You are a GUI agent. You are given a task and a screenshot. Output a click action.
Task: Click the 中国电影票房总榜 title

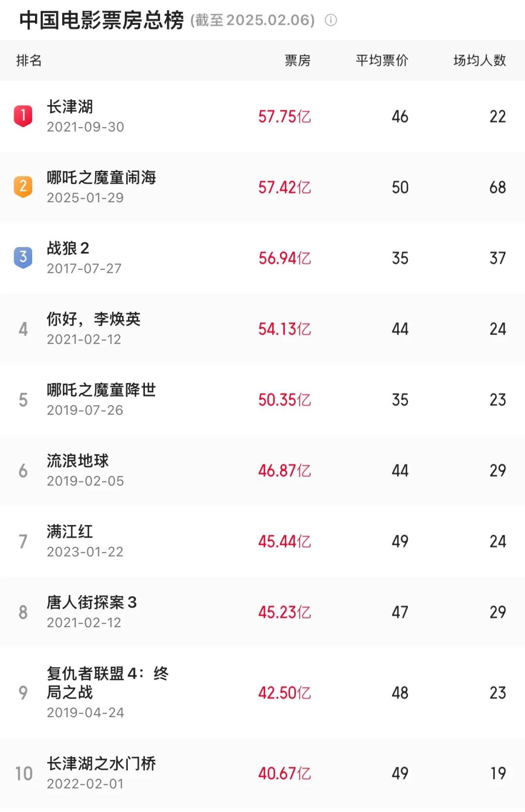102,20
